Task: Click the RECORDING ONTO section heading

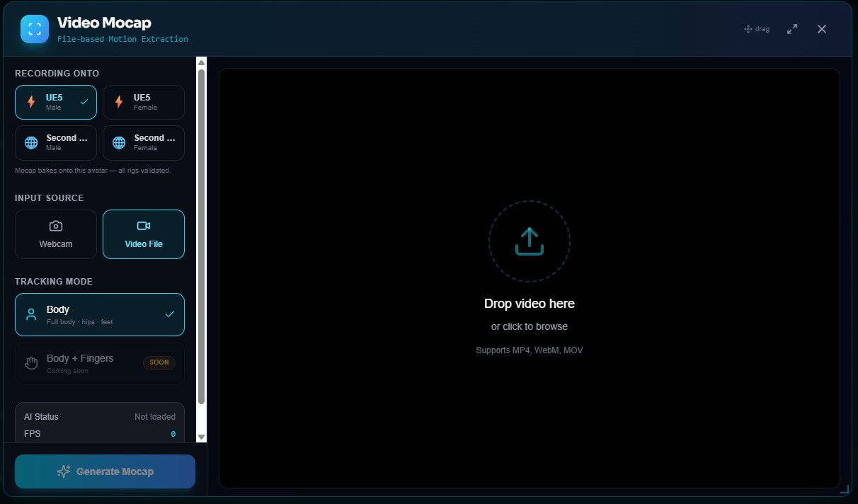Action: [57, 74]
